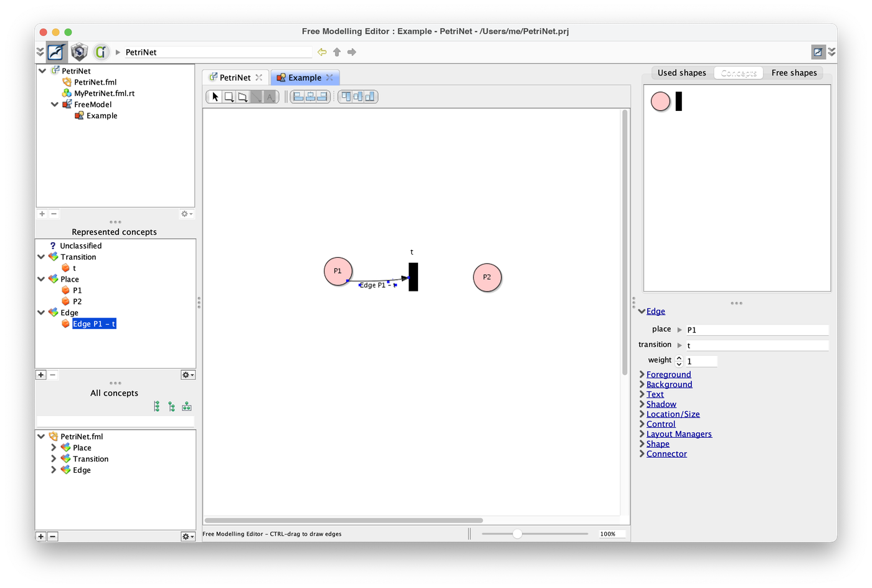Choose the rectangle shape drawing tool
Image resolution: width=872 pixels, height=588 pixels.
point(229,97)
